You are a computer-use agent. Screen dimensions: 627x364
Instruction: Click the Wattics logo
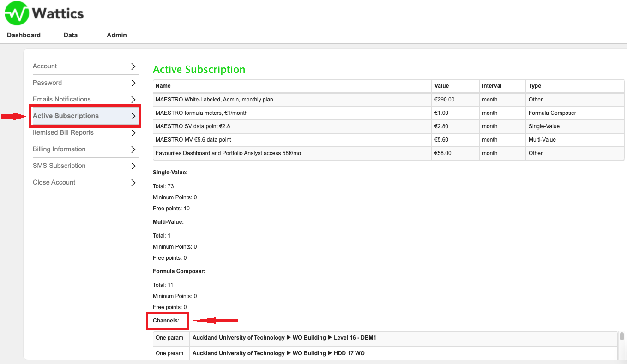point(44,13)
